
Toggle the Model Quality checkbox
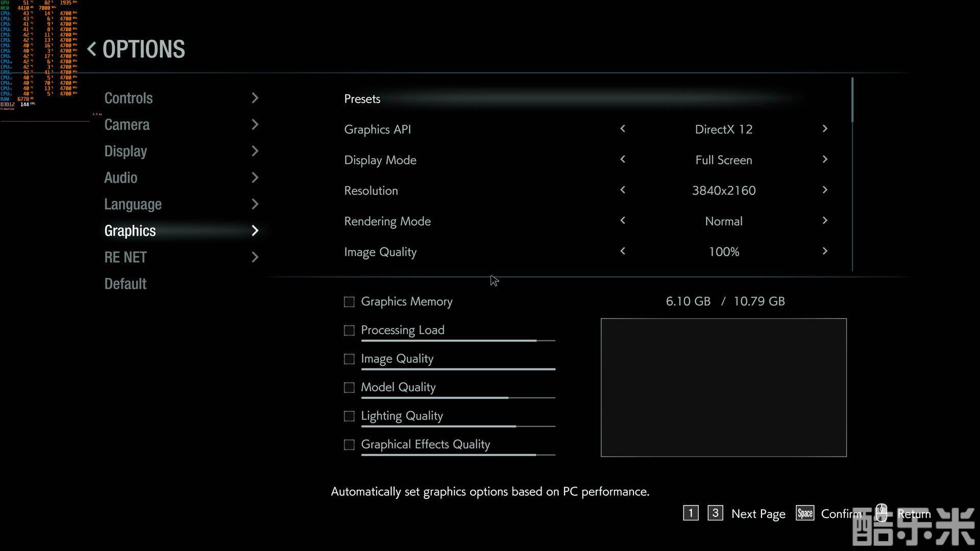pyautogui.click(x=349, y=388)
